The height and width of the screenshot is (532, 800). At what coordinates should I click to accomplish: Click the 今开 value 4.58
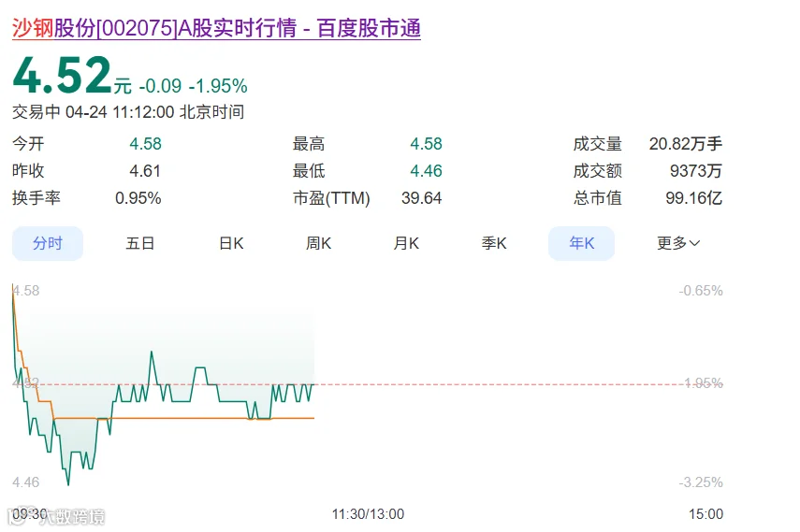click(x=145, y=144)
